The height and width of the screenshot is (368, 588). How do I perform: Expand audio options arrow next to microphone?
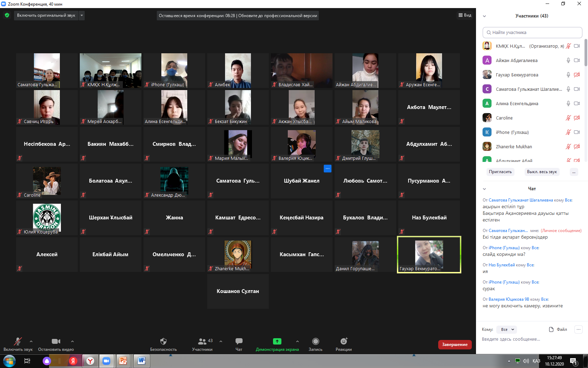pos(31,341)
